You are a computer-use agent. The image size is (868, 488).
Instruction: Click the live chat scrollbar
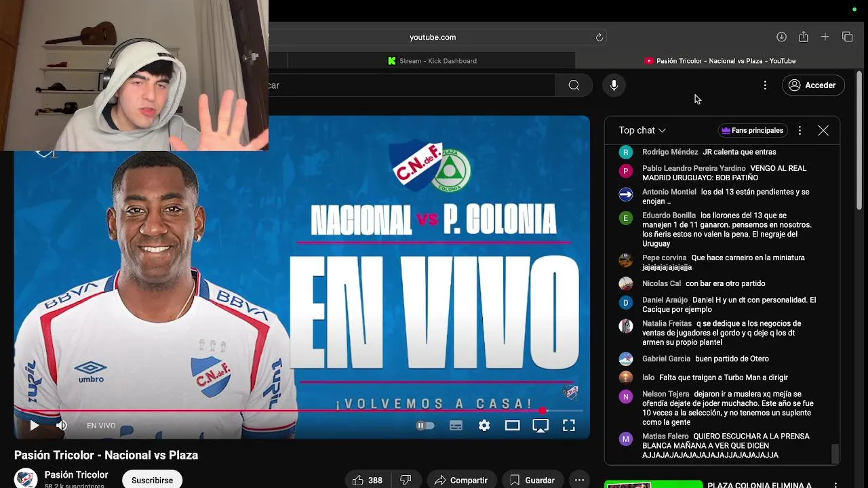(x=835, y=453)
